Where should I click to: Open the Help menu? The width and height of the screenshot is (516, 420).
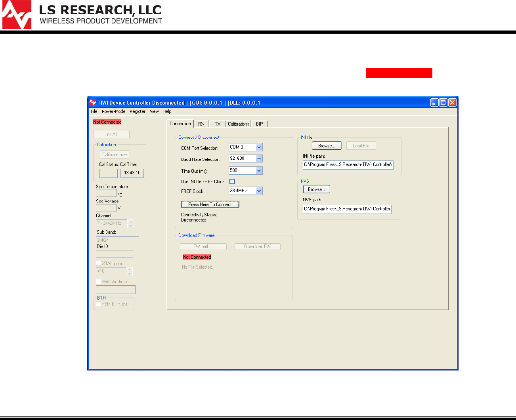pyautogui.click(x=167, y=112)
